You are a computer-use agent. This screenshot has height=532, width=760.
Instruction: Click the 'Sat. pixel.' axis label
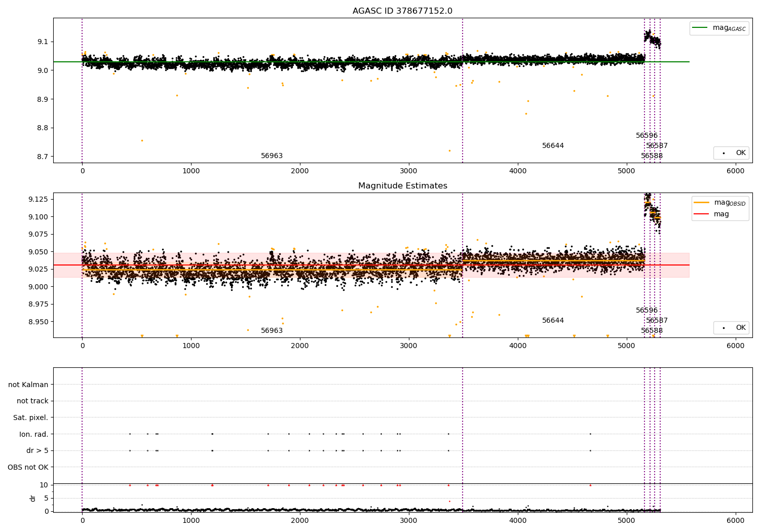31,417
